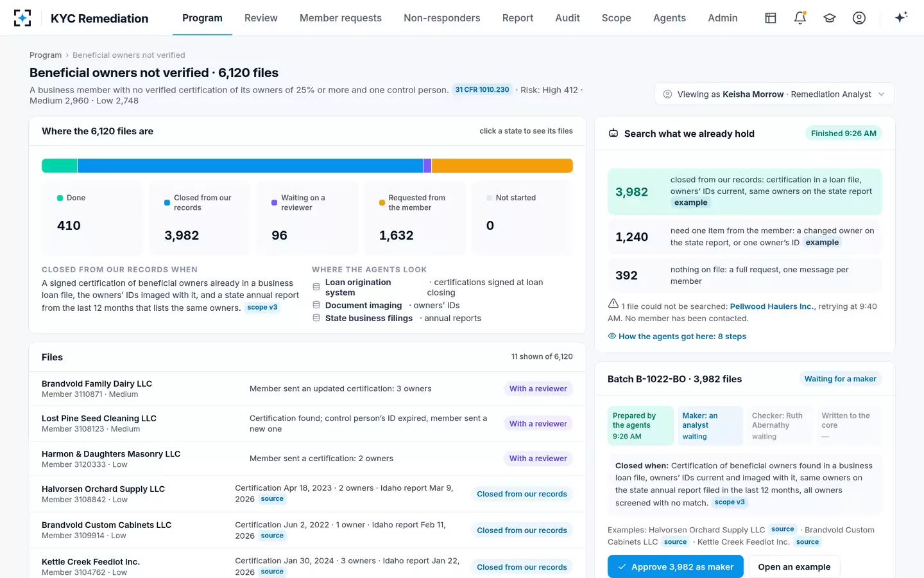924x578 pixels.
Task: Click With a reviewer status for Brandvold Family Dairy
Action: click(x=538, y=389)
